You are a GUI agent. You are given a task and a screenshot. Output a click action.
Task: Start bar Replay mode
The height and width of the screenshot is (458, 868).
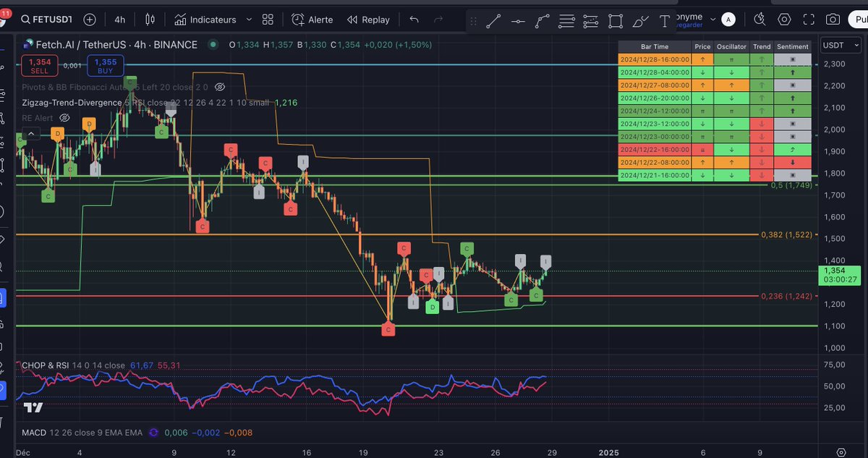click(x=368, y=20)
